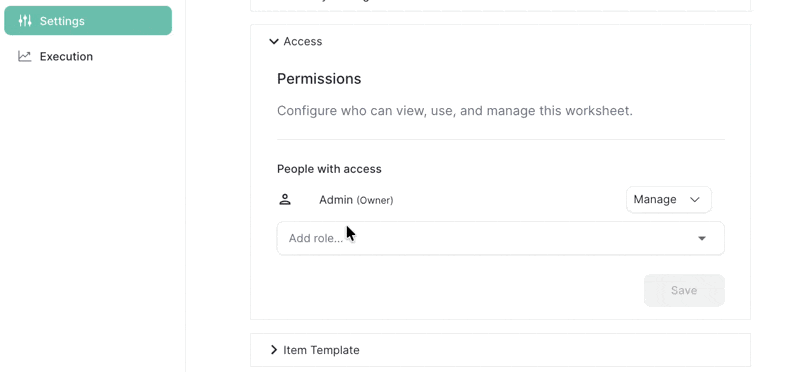This screenshot has width=800, height=372.
Task: Collapse the Access section using its chevron
Action: click(274, 41)
